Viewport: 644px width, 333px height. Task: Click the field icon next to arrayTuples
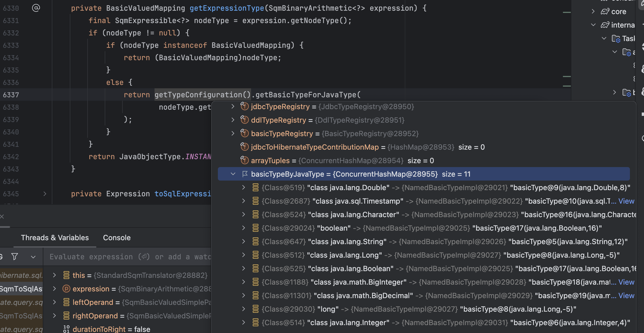244,161
